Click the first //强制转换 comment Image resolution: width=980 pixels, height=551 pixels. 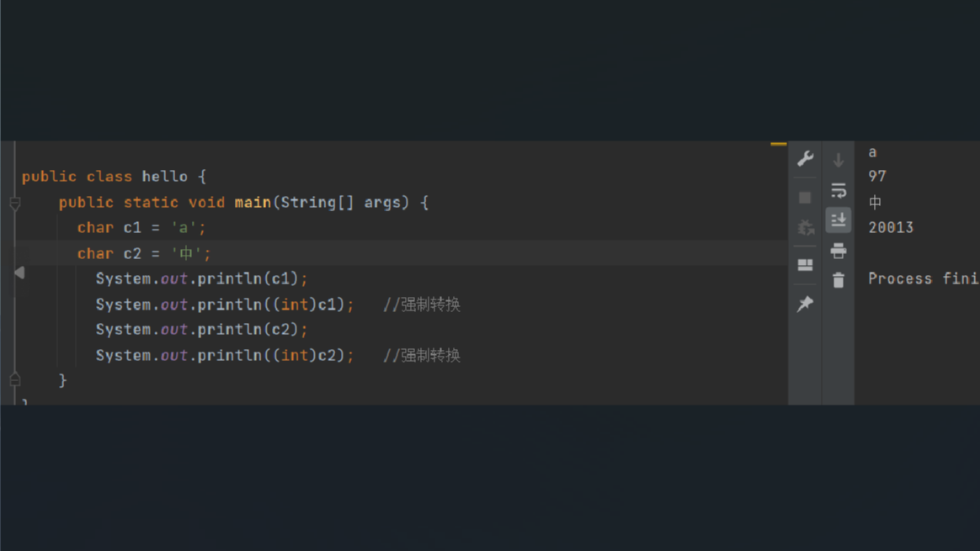click(x=422, y=305)
